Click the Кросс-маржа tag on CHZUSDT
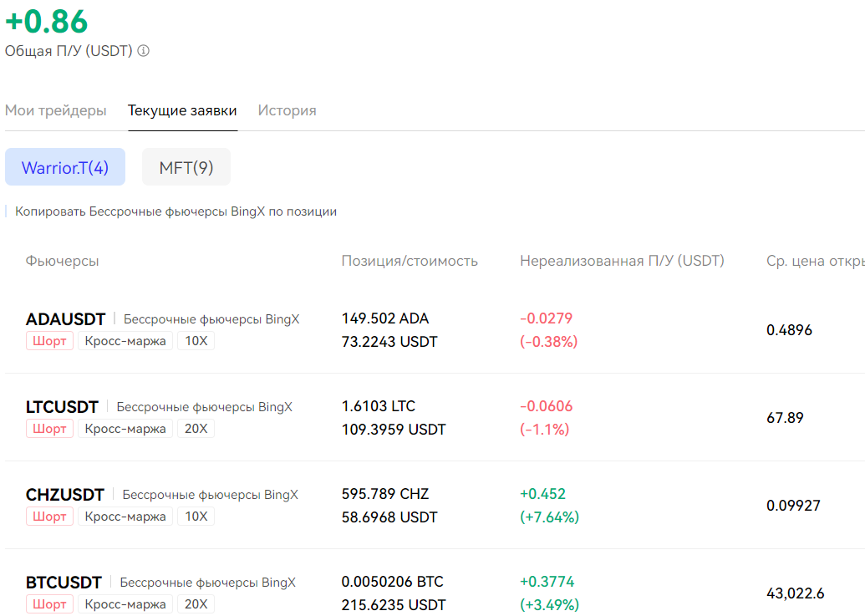Viewport: 865px width, 616px height. pos(125,517)
